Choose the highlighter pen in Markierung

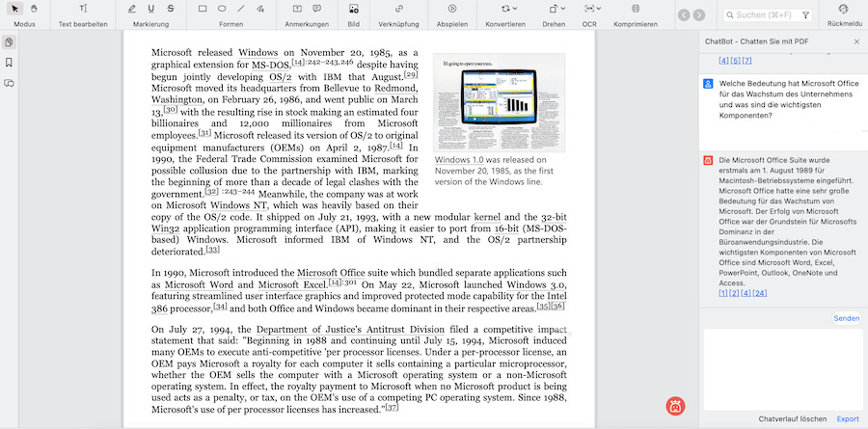(132, 9)
